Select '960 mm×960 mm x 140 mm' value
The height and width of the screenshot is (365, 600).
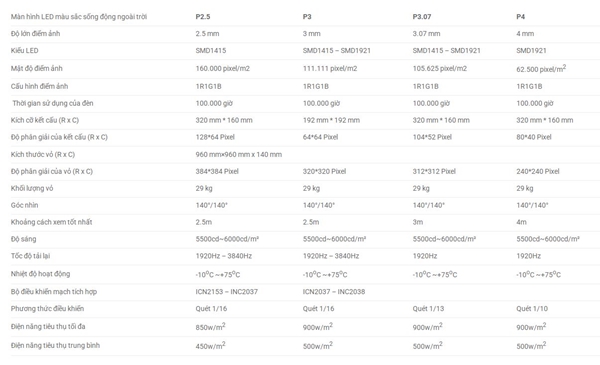(239, 155)
